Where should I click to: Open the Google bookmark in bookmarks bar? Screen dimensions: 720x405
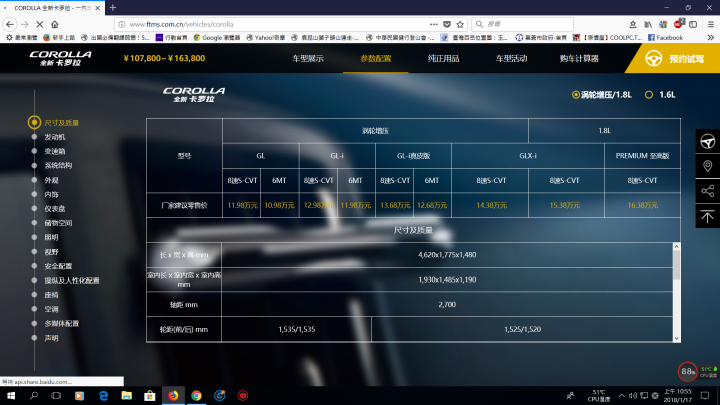pyautogui.click(x=217, y=38)
